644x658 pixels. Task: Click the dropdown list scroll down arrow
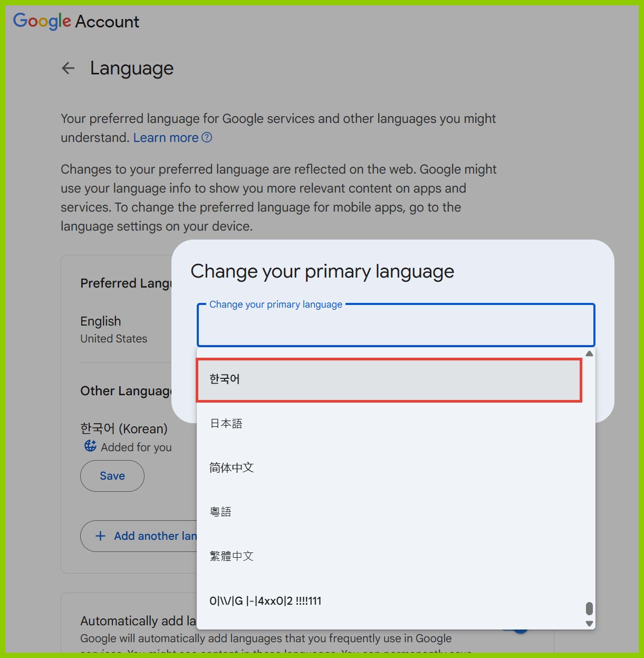[x=590, y=624]
